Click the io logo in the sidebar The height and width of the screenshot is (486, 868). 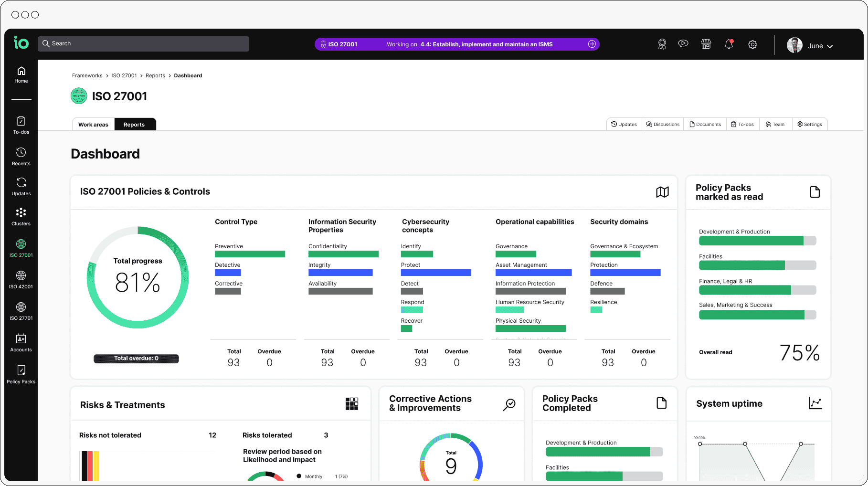pyautogui.click(x=21, y=43)
